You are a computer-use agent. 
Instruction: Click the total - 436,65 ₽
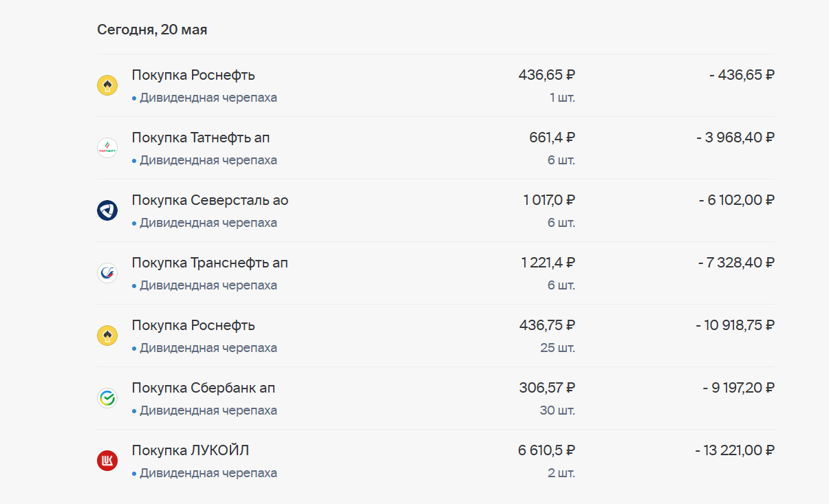coord(742,75)
